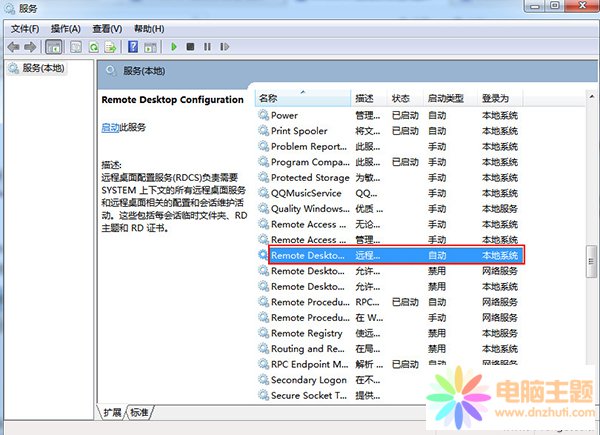This screenshot has width=600, height=435.
Task: Click the gear icon beside Remote Registry
Action: pos(264,333)
